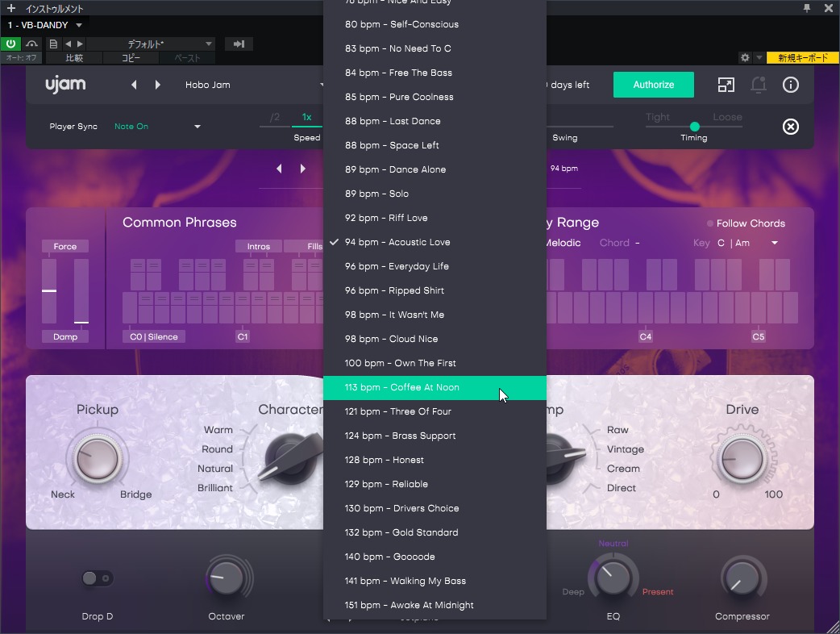The image size is (840, 634).
Task: Open the gear settings icon
Action: (x=745, y=57)
